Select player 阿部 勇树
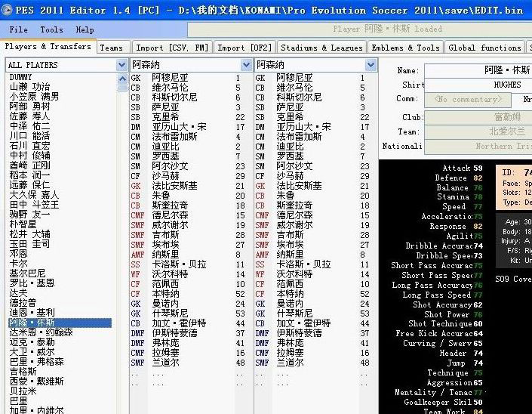This screenshot has height=414, width=532. (x=29, y=107)
